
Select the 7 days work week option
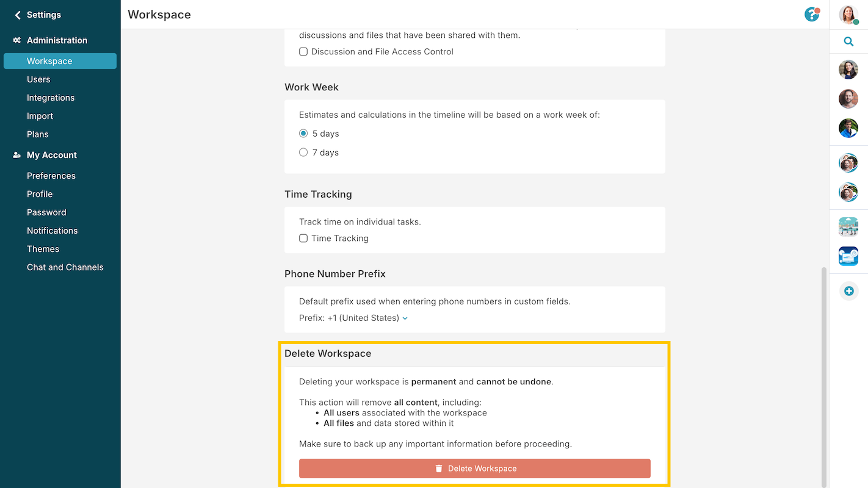[x=303, y=152]
